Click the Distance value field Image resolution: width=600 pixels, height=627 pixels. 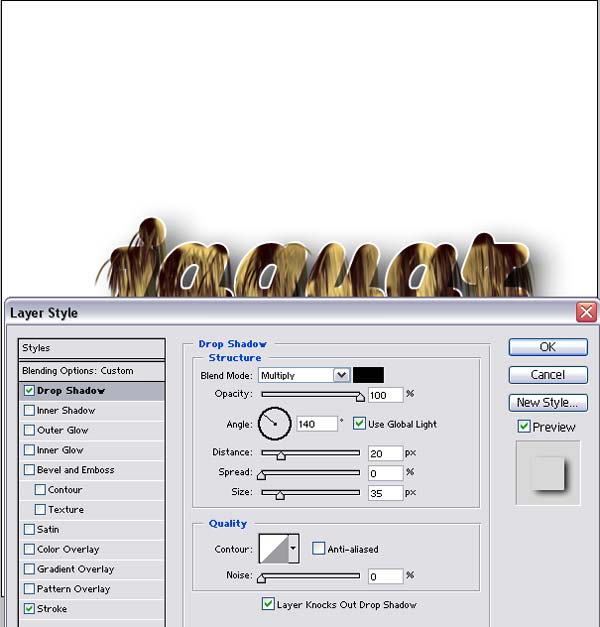tap(386, 453)
